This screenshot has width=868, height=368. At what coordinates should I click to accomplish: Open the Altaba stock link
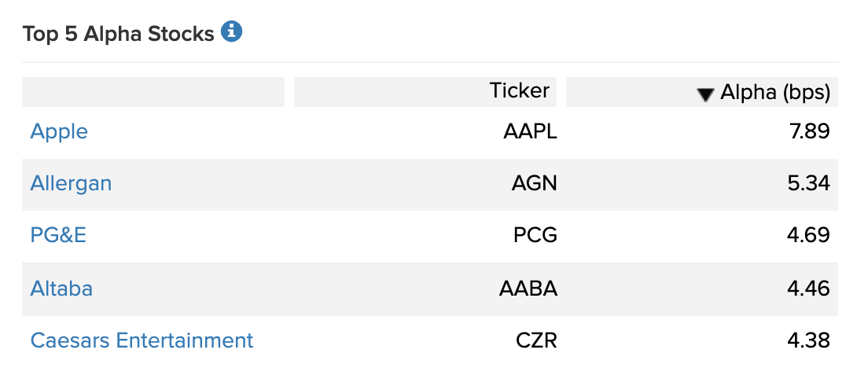coord(61,289)
